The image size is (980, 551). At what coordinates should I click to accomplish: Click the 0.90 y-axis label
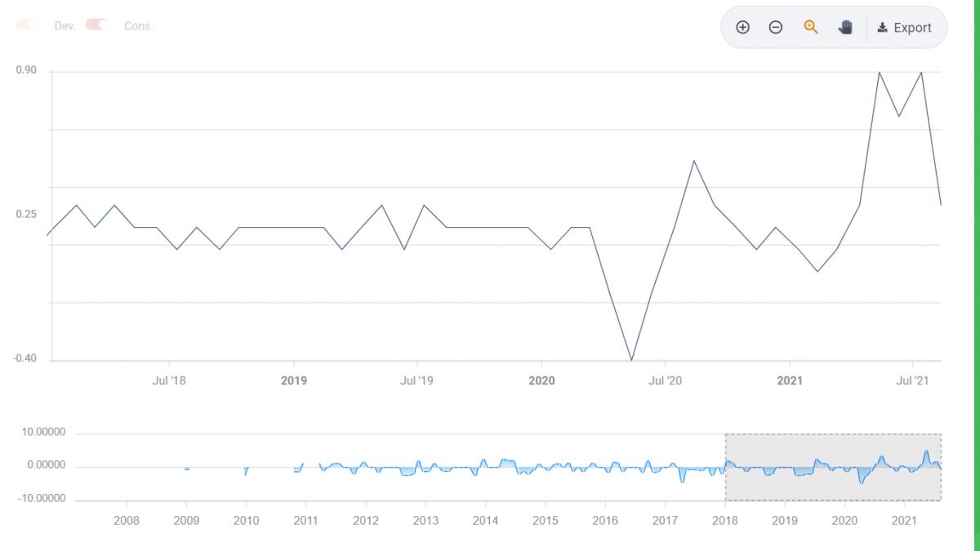point(26,71)
